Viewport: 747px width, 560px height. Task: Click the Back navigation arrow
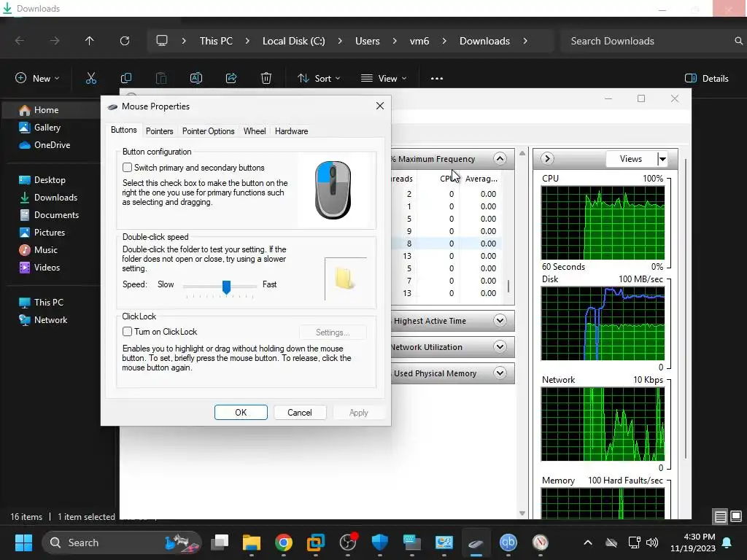pyautogui.click(x=20, y=41)
